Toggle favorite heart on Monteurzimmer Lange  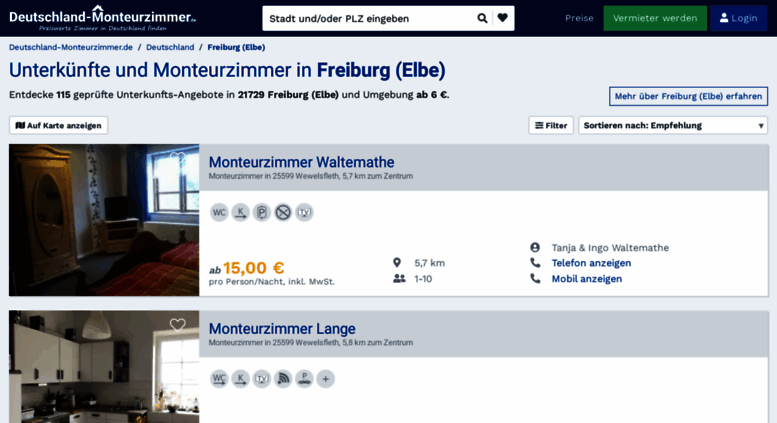(x=177, y=325)
